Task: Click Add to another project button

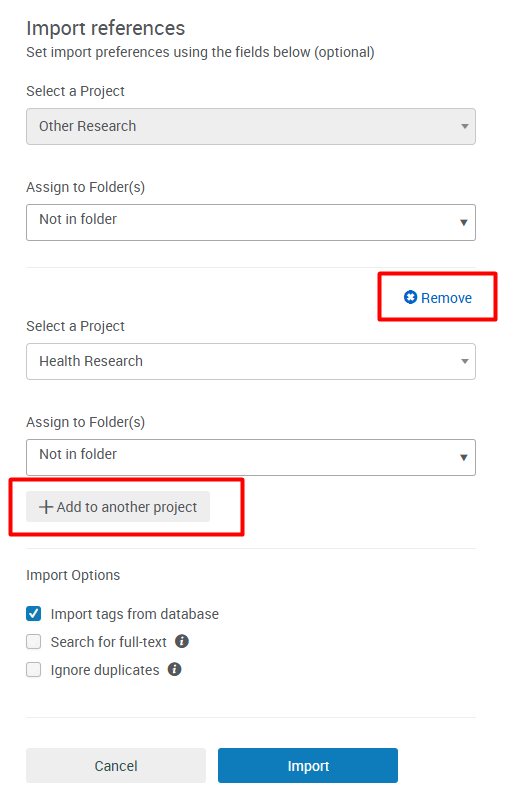Action: click(118, 507)
